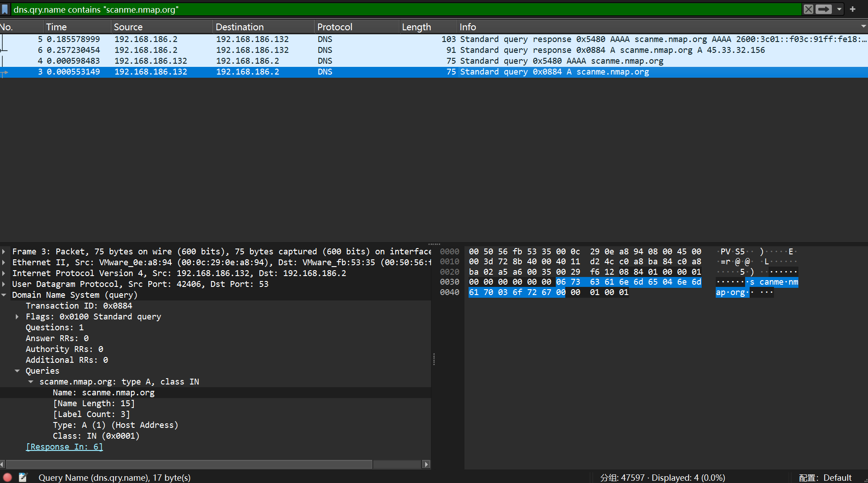Select the Answer RRs: 0 field
This screenshot has width=868, height=483.
[57, 338]
